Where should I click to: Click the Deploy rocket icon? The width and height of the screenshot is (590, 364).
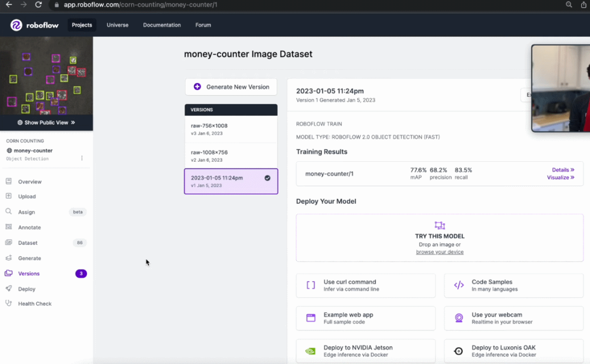(9, 289)
